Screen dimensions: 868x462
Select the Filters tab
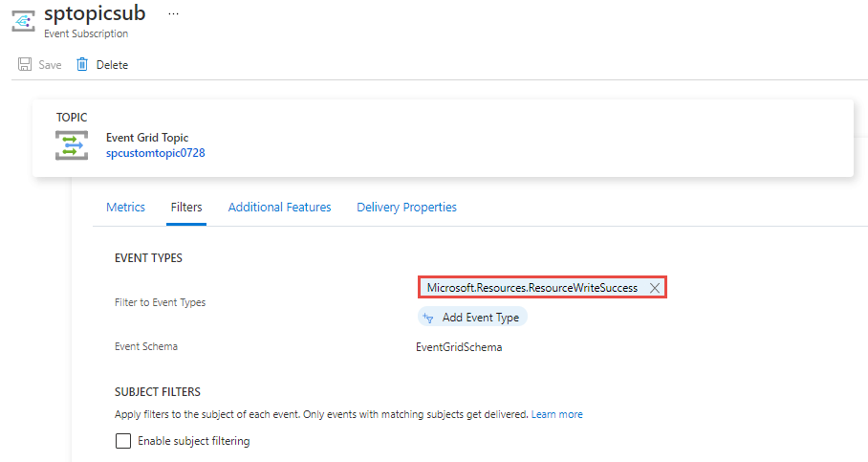coord(186,207)
